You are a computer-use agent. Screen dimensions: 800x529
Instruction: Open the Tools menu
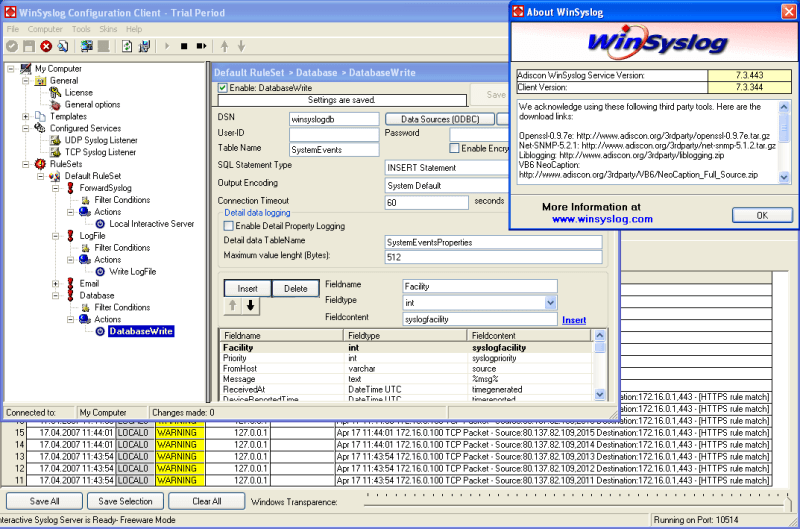81,29
